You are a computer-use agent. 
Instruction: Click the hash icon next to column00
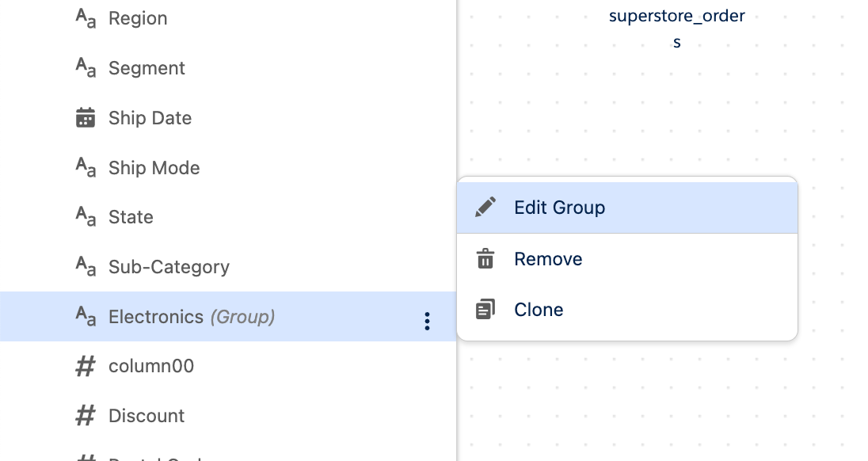pos(85,366)
